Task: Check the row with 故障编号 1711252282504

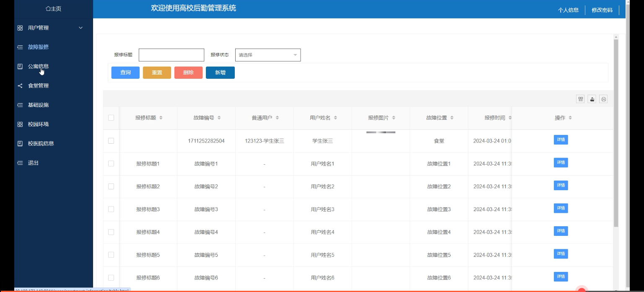Action: coord(111,141)
